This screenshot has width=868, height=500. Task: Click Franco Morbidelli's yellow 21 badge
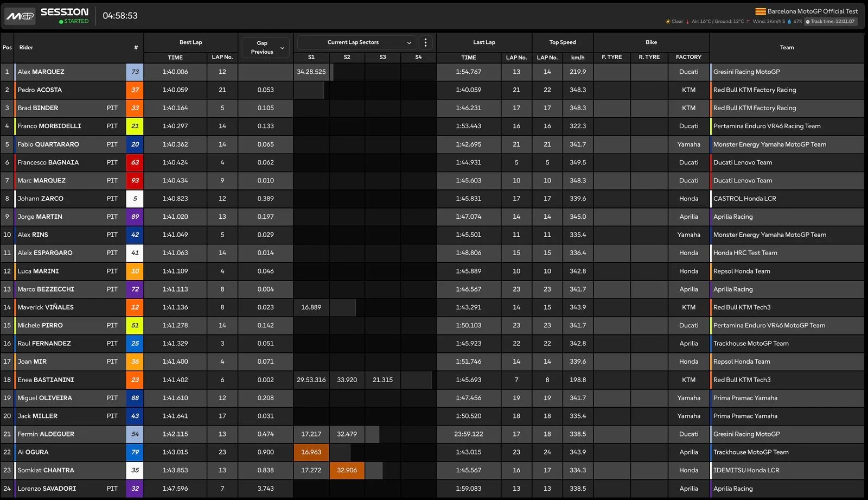135,126
